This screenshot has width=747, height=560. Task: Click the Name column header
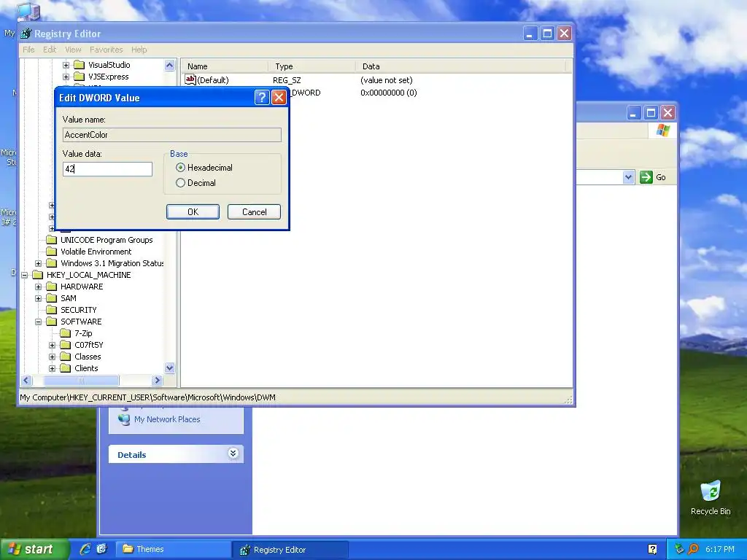[224, 66]
